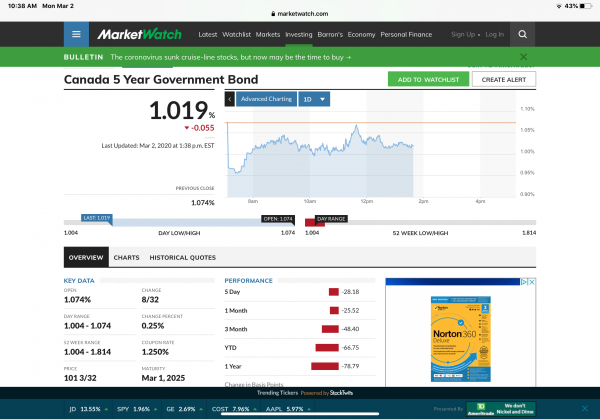Switch to the Charts tab
The image size is (600, 419).
pos(126,258)
